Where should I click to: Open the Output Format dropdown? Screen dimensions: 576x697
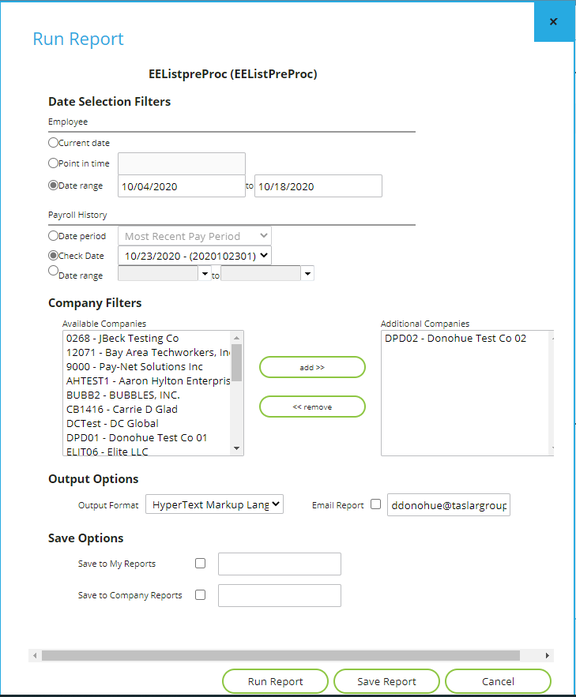pyautogui.click(x=215, y=505)
